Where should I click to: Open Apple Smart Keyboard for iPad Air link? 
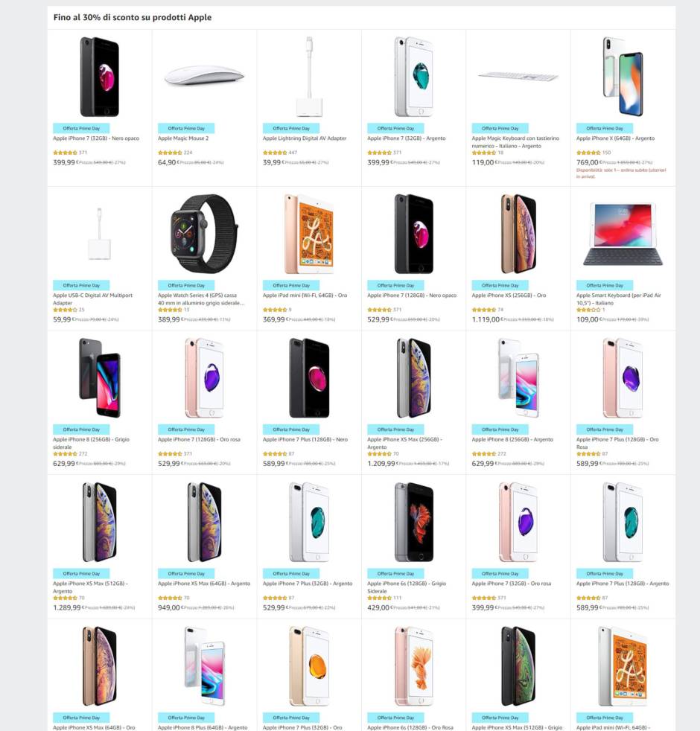click(618, 299)
